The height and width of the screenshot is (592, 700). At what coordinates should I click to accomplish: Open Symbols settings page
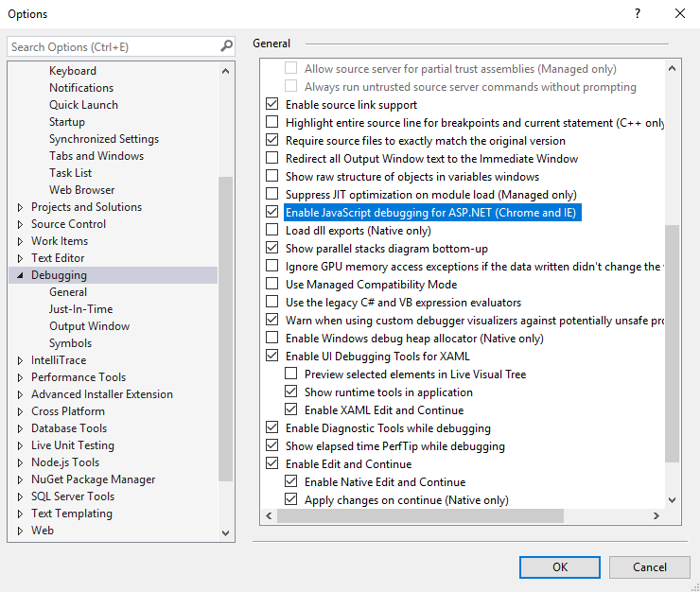point(71,343)
